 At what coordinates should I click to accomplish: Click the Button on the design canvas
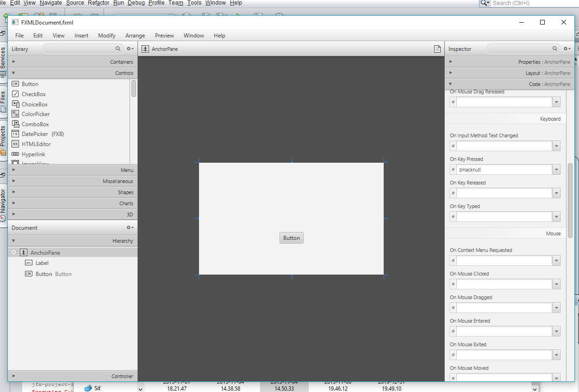point(291,238)
